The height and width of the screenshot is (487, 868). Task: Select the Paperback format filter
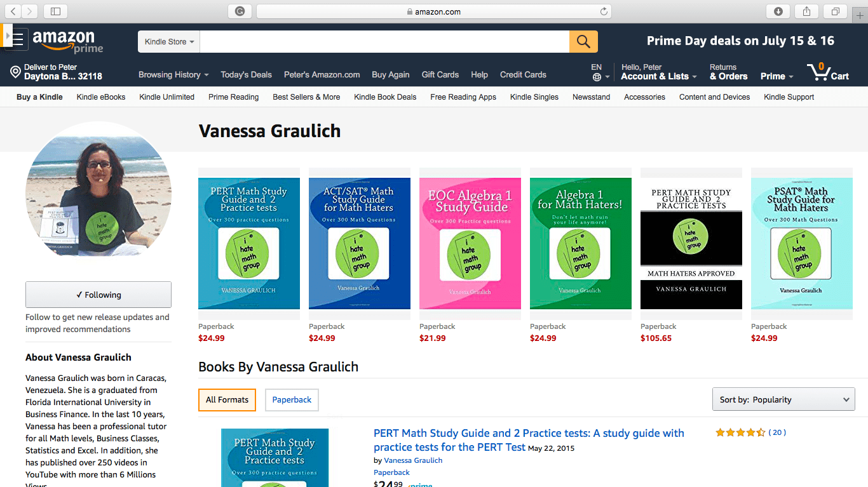click(x=292, y=400)
